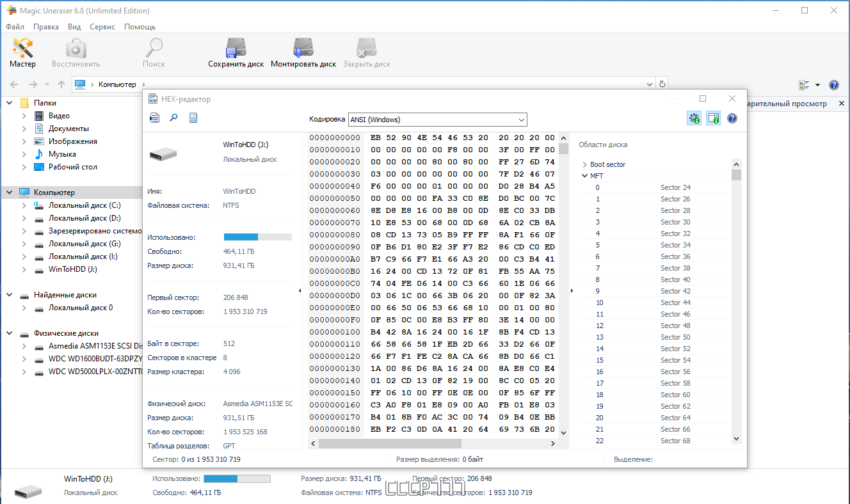The width and height of the screenshot is (850, 504).
Task: Collapse the MFT tree node
Action: 584,176
